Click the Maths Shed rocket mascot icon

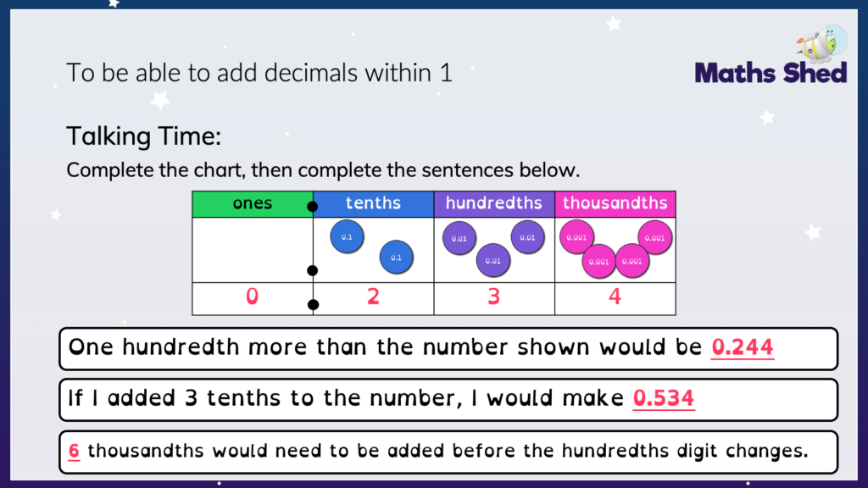pos(822,43)
